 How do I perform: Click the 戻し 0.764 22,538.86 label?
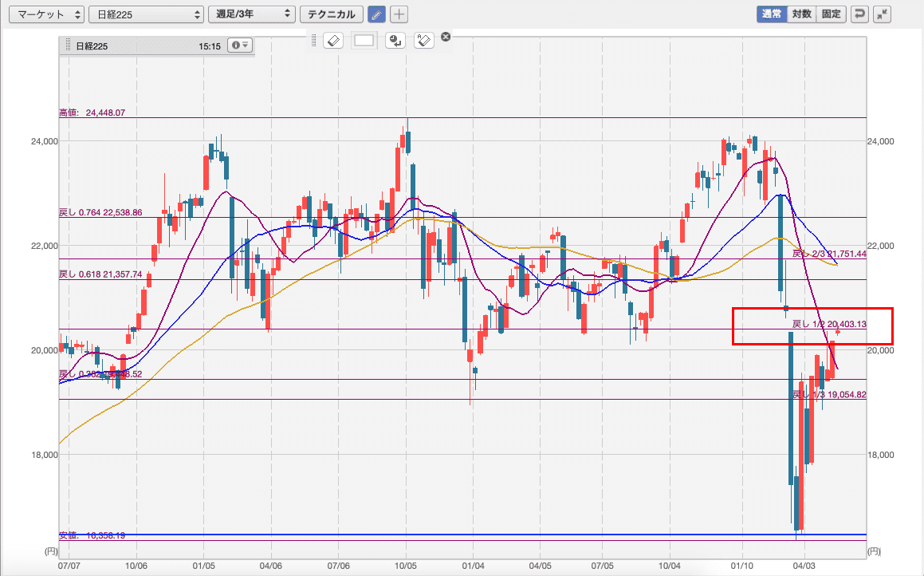pyautogui.click(x=100, y=212)
